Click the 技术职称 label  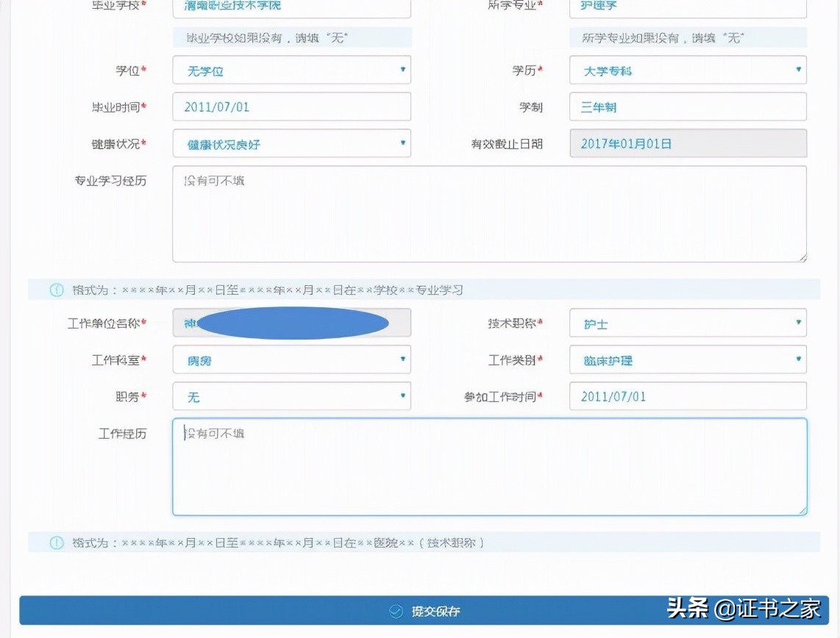(x=512, y=323)
